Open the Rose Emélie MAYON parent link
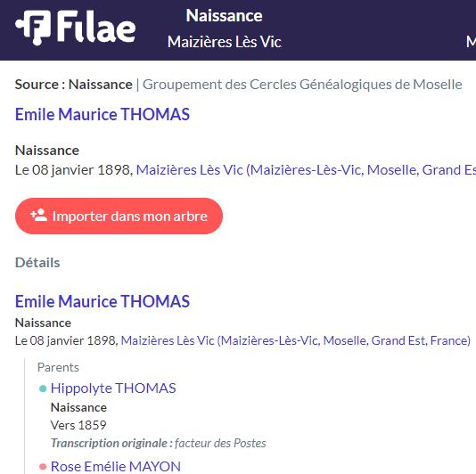 click(116, 466)
